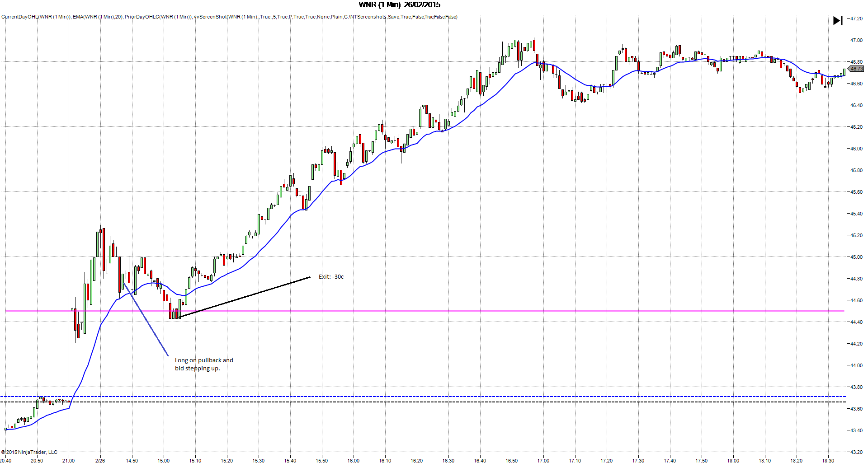Click the 15:40 time axis label
The width and height of the screenshot is (868, 467).
[290, 461]
